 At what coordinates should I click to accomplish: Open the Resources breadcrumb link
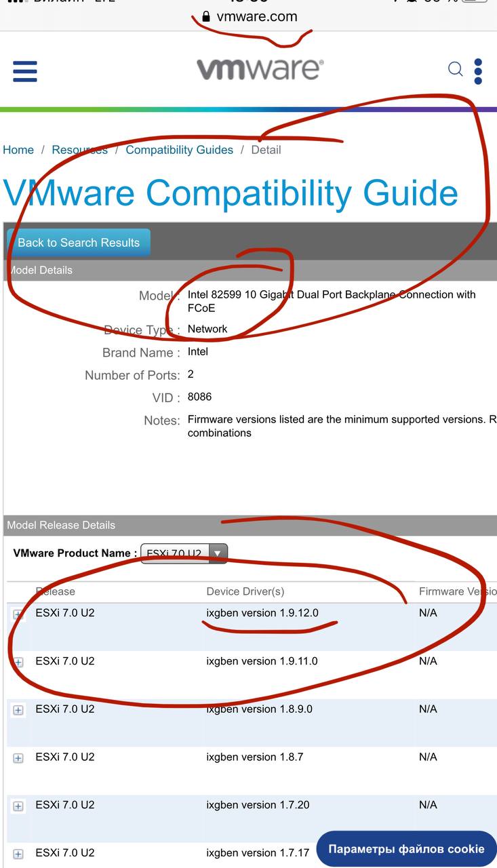79,150
